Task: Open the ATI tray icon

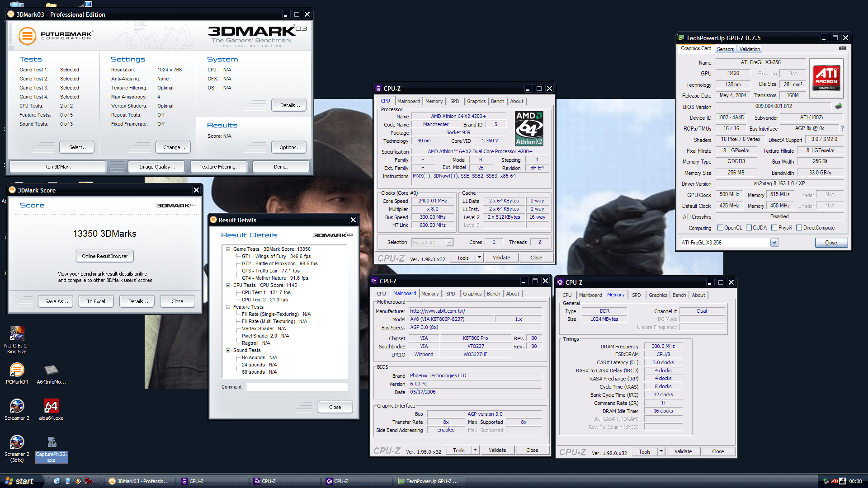Action: tap(835, 481)
